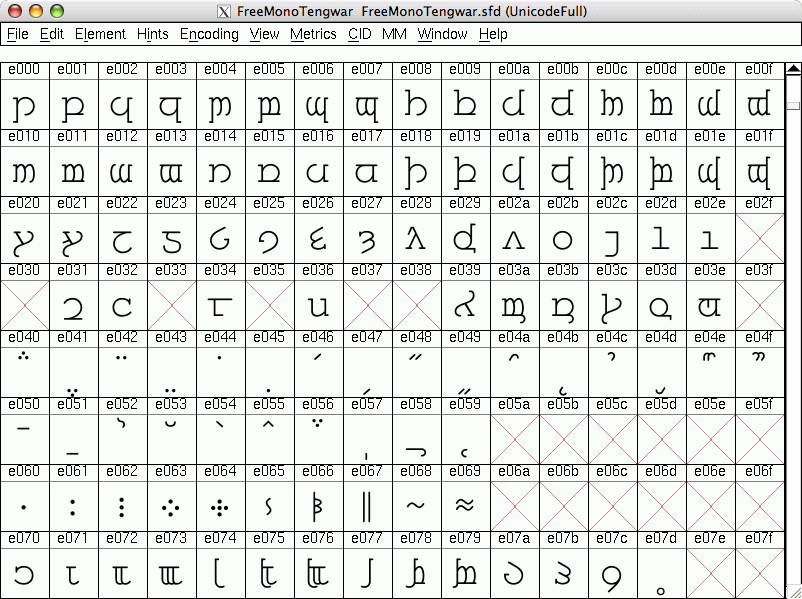The width and height of the screenshot is (802, 599).
Task: Select the three vertical dots glyph e062
Action: pos(122,507)
